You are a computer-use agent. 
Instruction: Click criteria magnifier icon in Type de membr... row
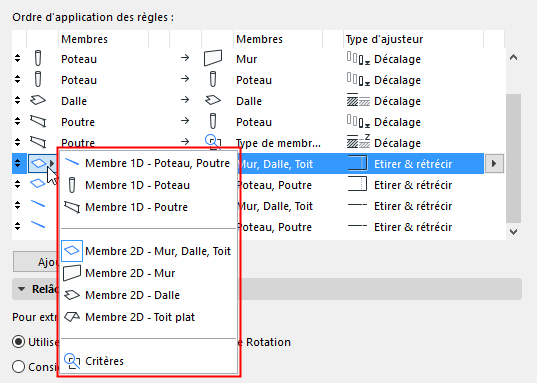(x=213, y=142)
